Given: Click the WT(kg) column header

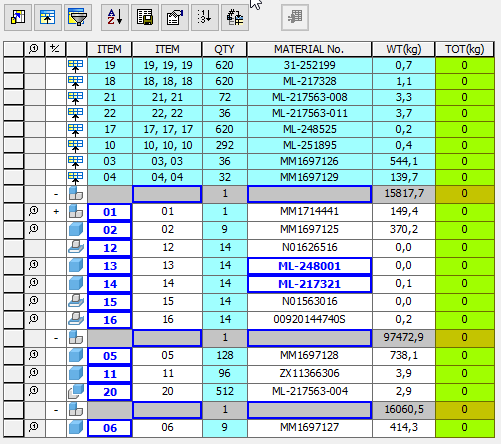Looking at the screenshot, I should (x=404, y=49).
